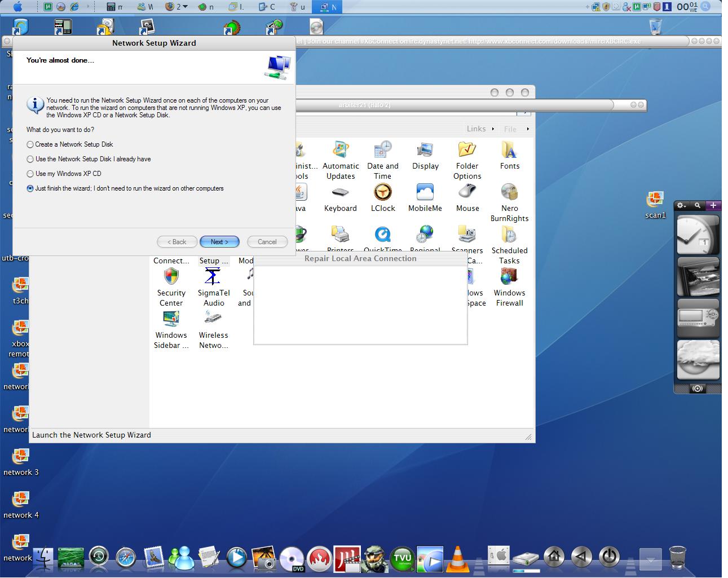
Task: Click the clock gadget in sidebar
Action: tap(698, 235)
